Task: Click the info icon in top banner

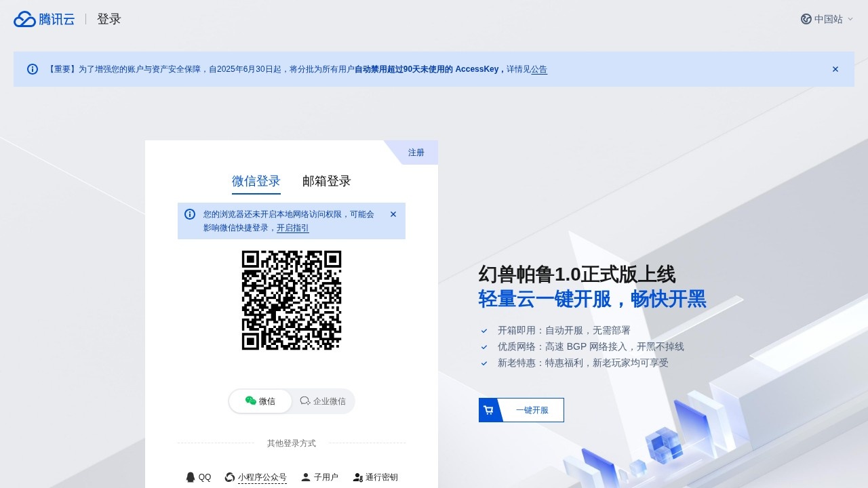Action: coord(33,69)
